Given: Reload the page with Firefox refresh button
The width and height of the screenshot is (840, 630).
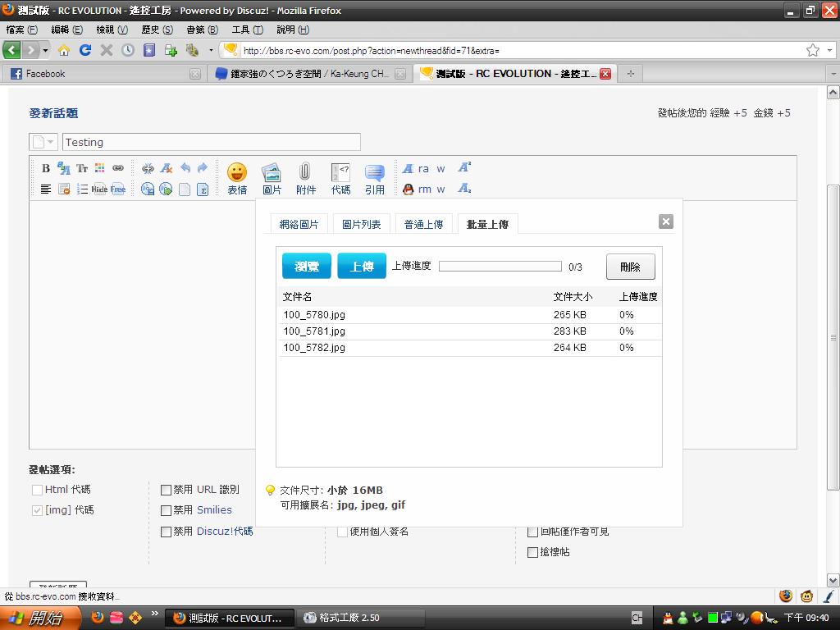Looking at the screenshot, I should (85, 50).
